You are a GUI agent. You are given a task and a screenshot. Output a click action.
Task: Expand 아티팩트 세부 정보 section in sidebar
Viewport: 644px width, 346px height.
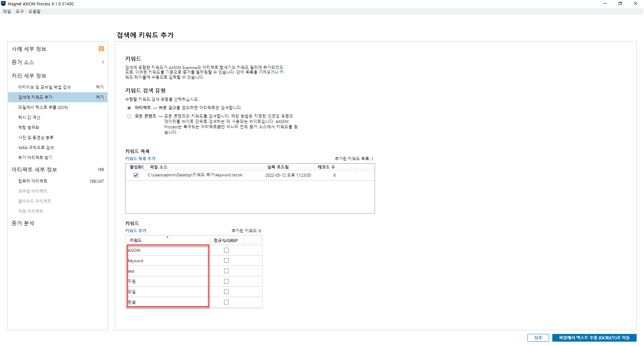(x=34, y=170)
